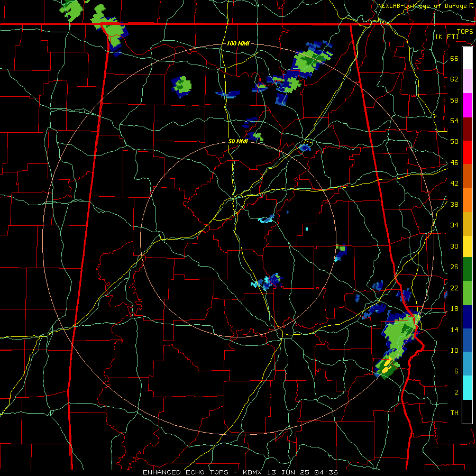This screenshot has width=476, height=476.
Task: Click the white swatch atop the tops legend
Action: click(467, 58)
